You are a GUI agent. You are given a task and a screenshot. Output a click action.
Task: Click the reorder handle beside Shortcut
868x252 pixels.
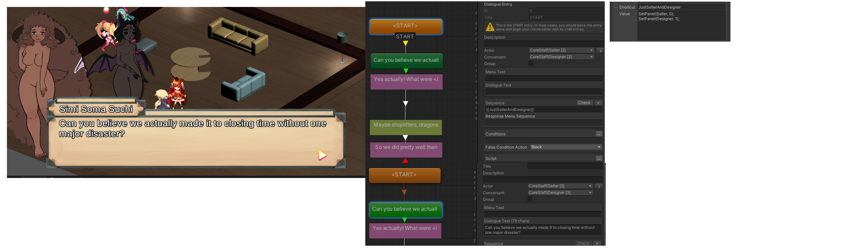pos(615,7)
